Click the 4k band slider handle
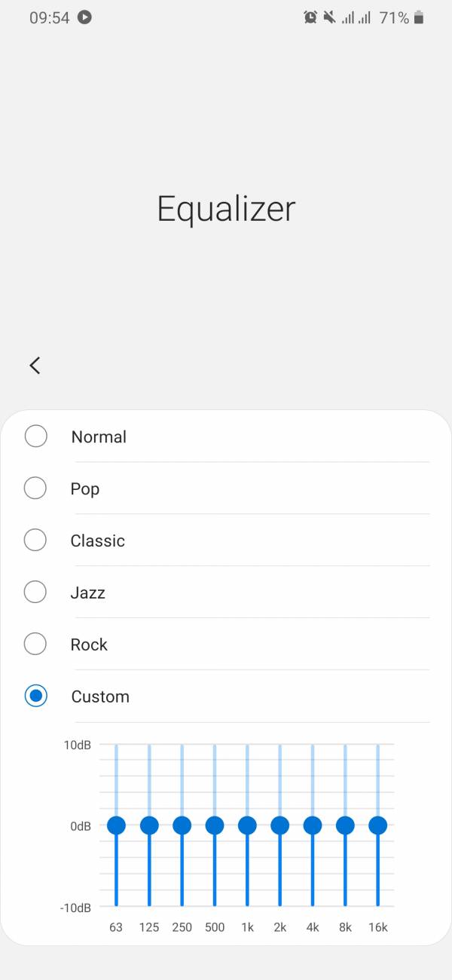This screenshot has width=452, height=980. (313, 825)
